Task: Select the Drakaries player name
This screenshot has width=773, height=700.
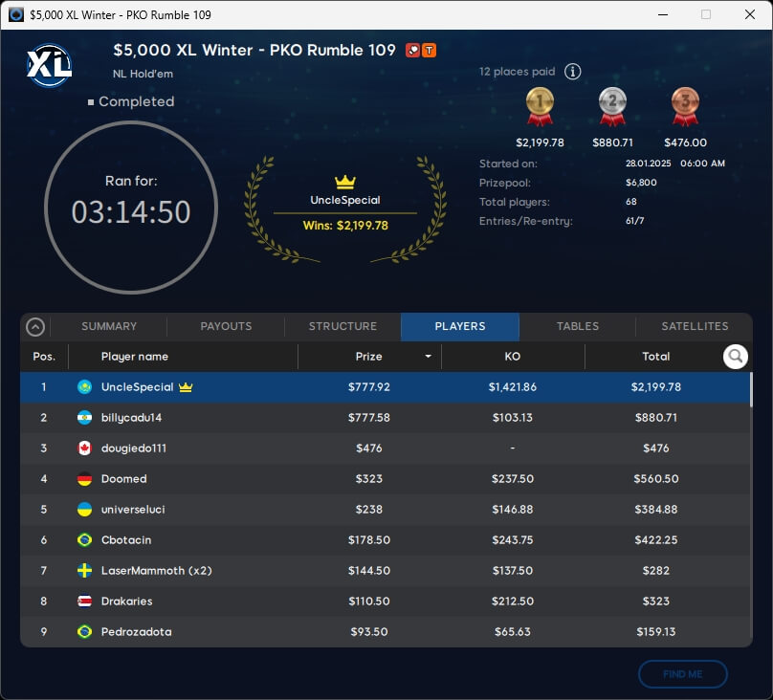Action: [126, 601]
